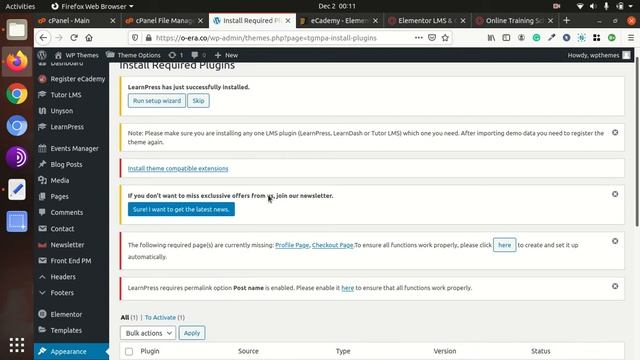This screenshot has height=360, width=640.
Task: Open Firefox hamburger menu
Action: click(x=631, y=38)
